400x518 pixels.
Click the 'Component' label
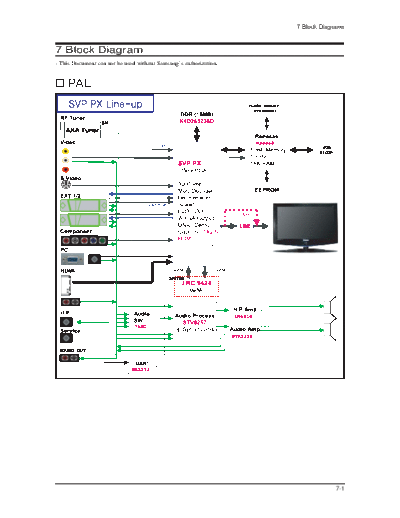pyautogui.click(x=76, y=231)
